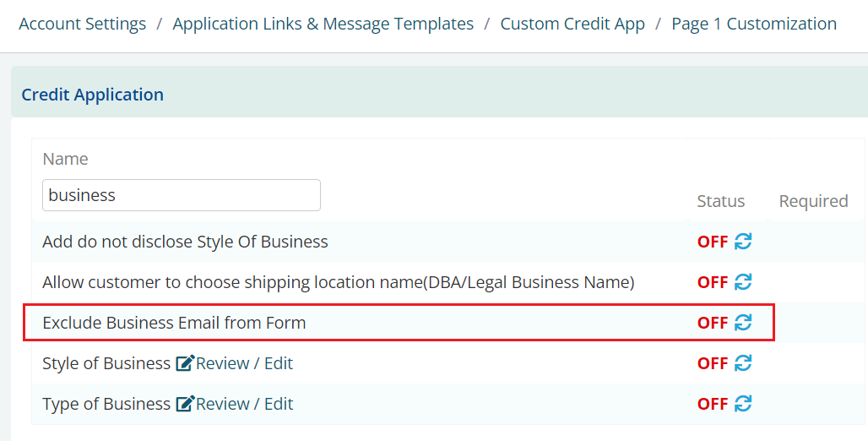The width and height of the screenshot is (868, 441).
Task: Open Review / Edit for Type of Business
Action: pos(244,404)
